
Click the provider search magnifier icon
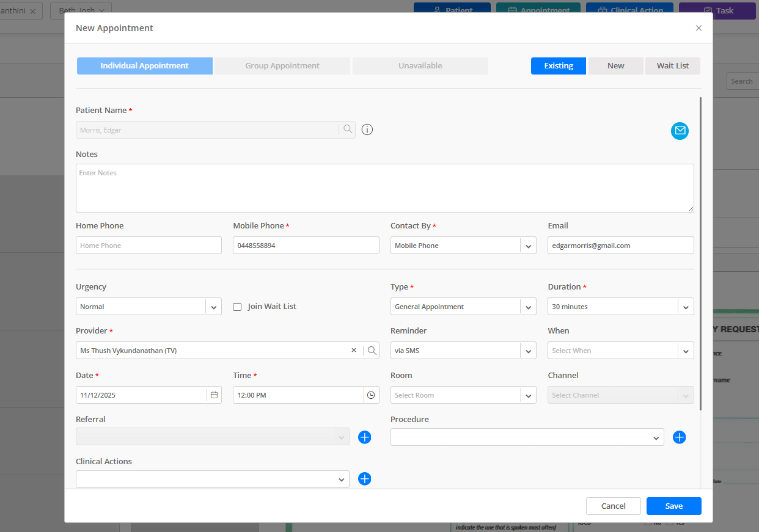click(372, 351)
